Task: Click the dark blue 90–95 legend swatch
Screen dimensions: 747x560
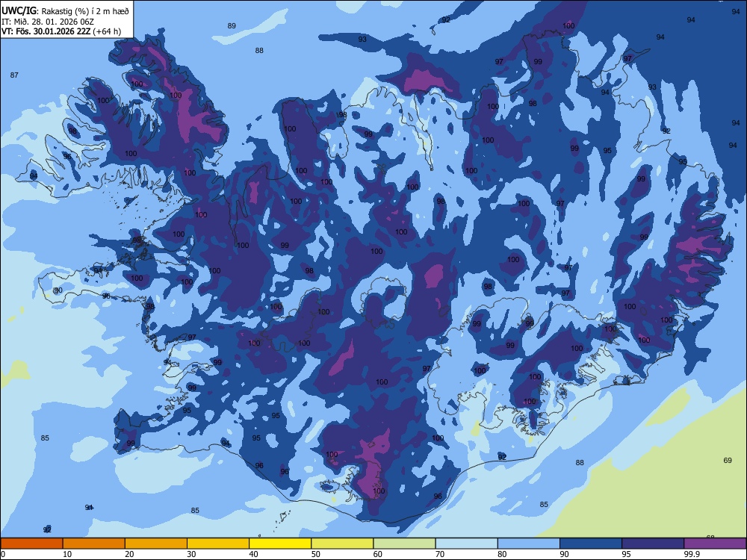Action: [591, 544]
